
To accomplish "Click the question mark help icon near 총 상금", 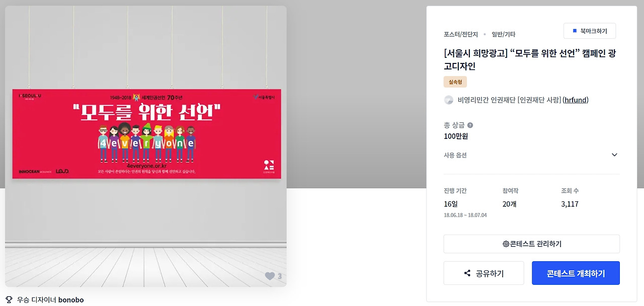I will tap(470, 125).
